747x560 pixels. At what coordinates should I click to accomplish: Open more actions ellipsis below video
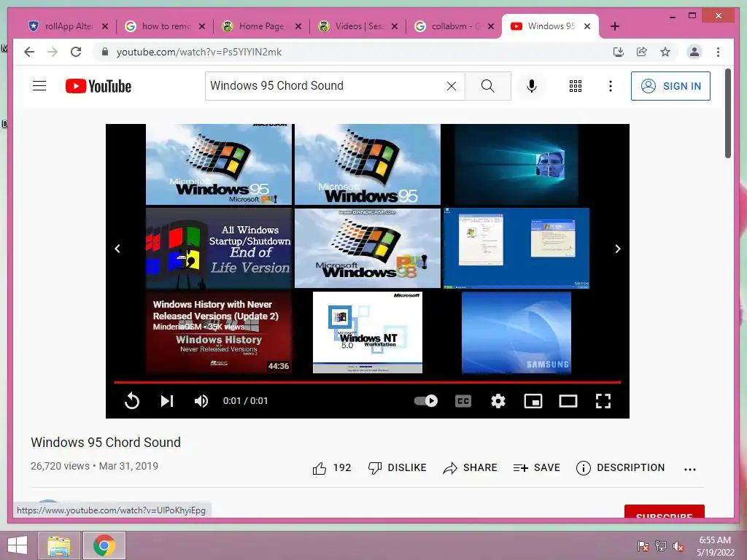coord(690,469)
